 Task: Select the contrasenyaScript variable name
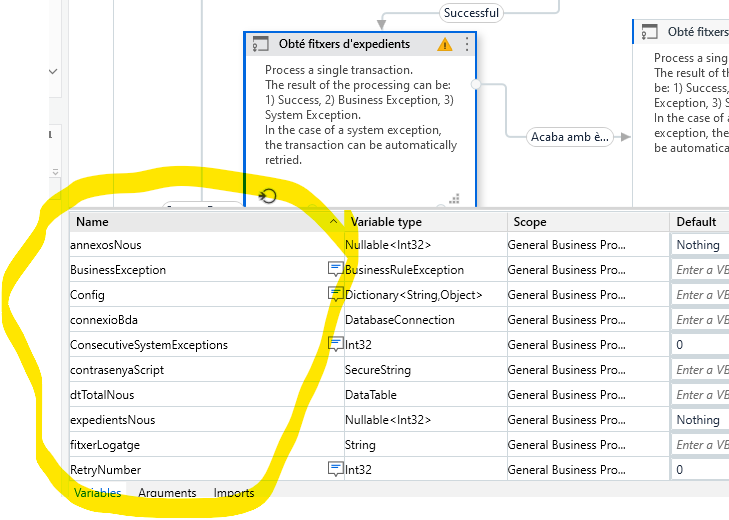[117, 370]
